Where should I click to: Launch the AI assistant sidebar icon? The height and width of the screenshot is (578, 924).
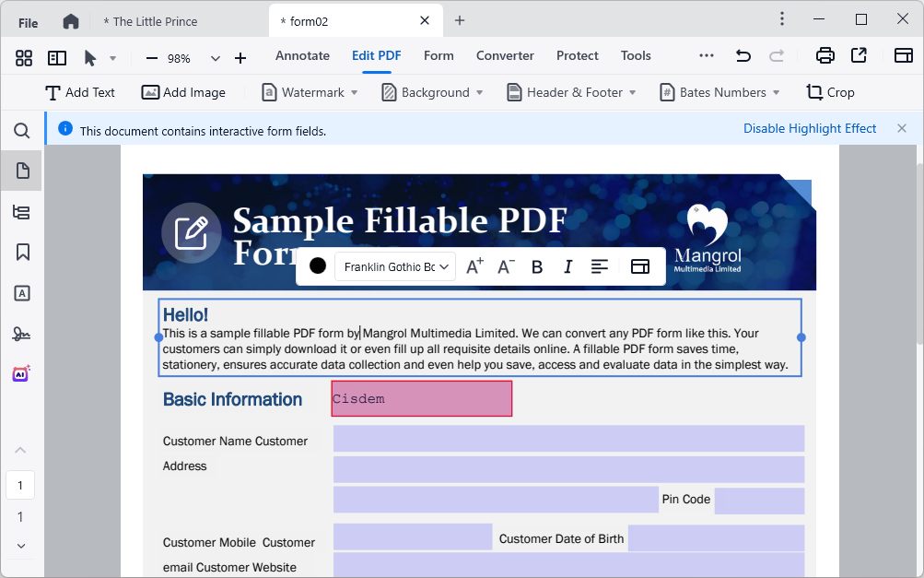[22, 373]
